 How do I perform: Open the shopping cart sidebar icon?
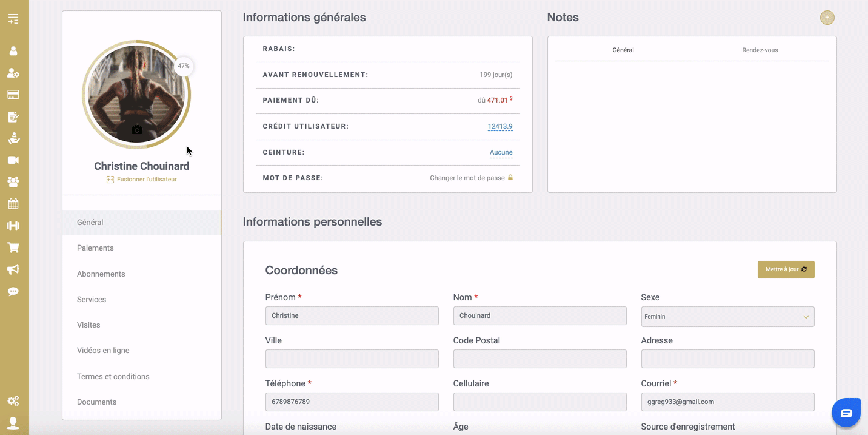coord(13,248)
